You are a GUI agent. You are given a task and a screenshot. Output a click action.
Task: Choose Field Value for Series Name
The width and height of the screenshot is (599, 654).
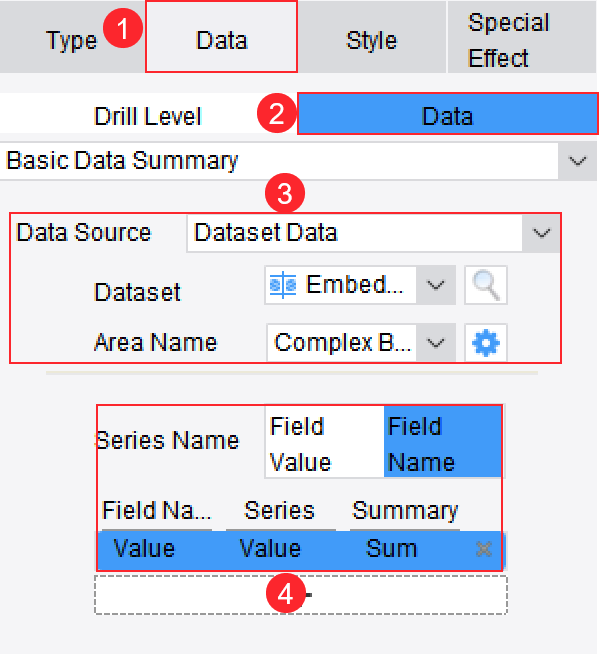(x=324, y=443)
